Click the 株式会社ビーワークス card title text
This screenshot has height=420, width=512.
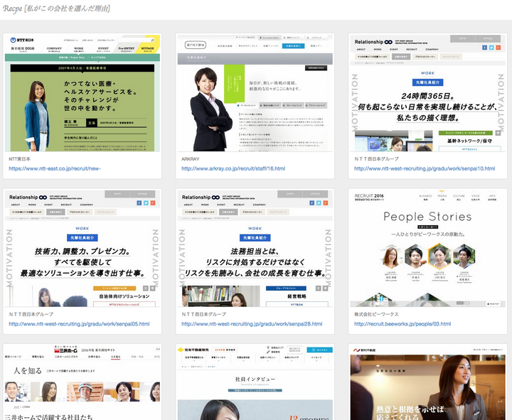376,314
